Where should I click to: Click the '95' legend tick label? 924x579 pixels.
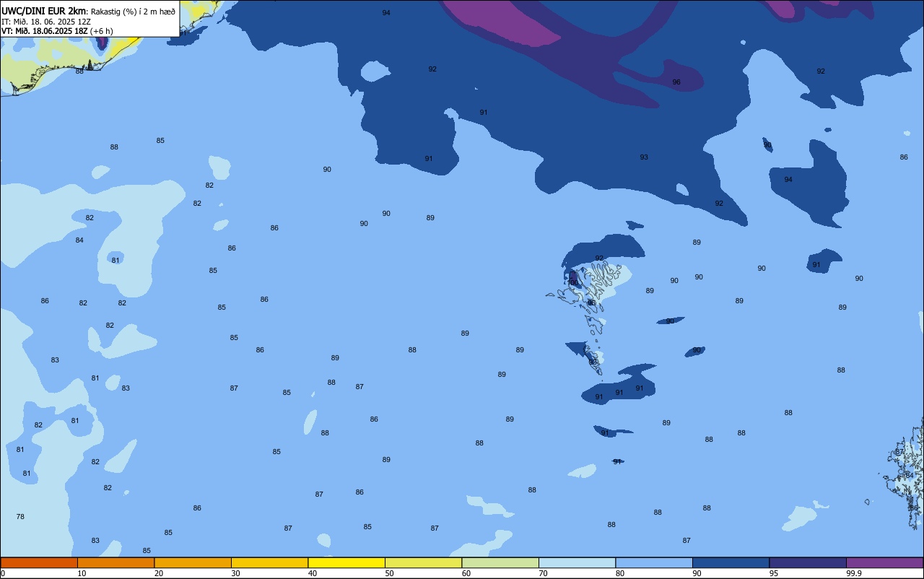pos(774,573)
